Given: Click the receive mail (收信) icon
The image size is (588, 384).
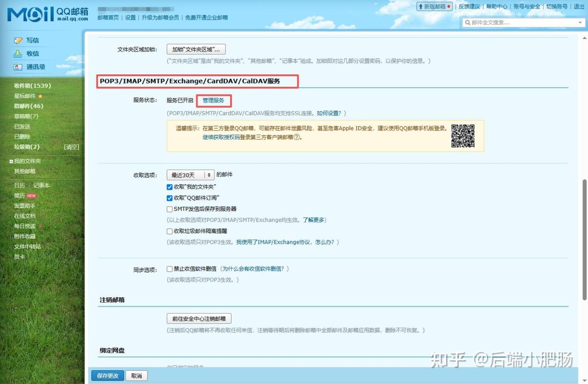Looking at the screenshot, I should (18, 54).
